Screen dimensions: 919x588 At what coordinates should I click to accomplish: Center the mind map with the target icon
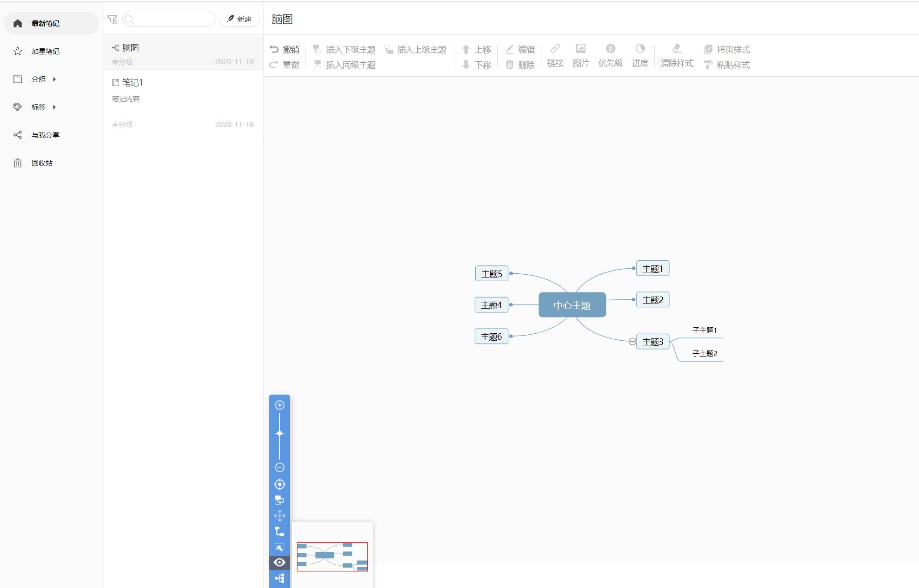tap(280, 484)
